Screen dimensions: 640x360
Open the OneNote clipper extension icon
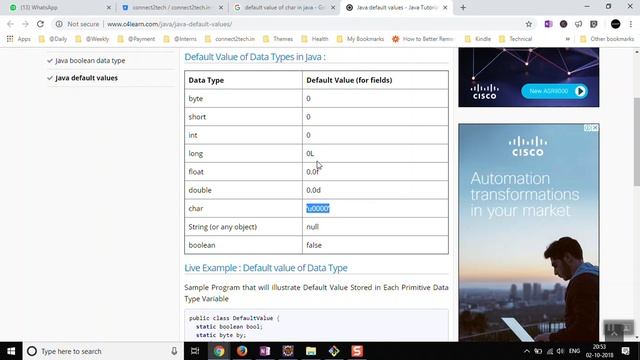pos(548,24)
